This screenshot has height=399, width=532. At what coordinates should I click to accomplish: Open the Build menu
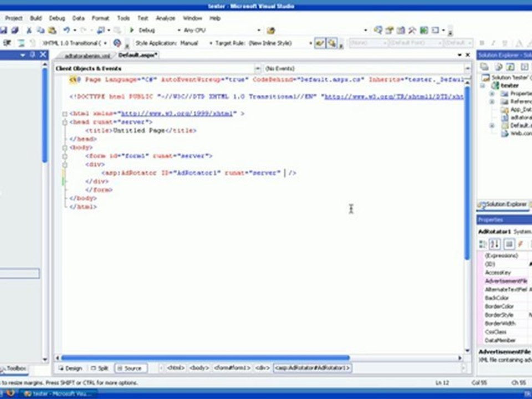(35, 18)
